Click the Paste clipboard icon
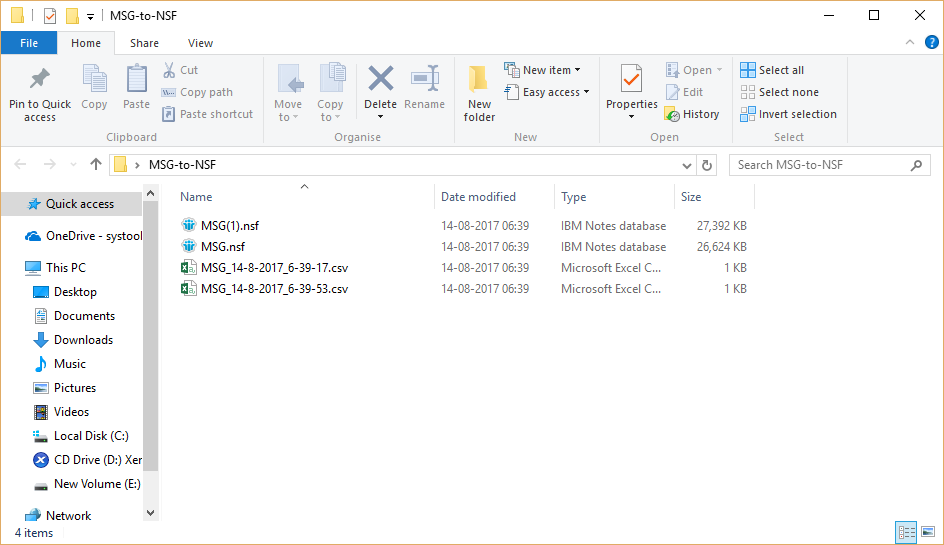Viewport: 944px width, 545px height. (x=137, y=79)
